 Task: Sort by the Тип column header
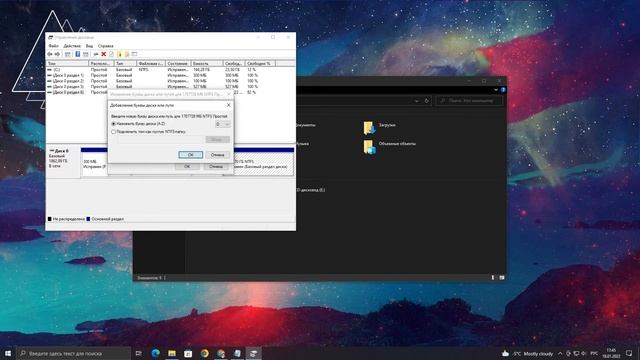[125, 64]
